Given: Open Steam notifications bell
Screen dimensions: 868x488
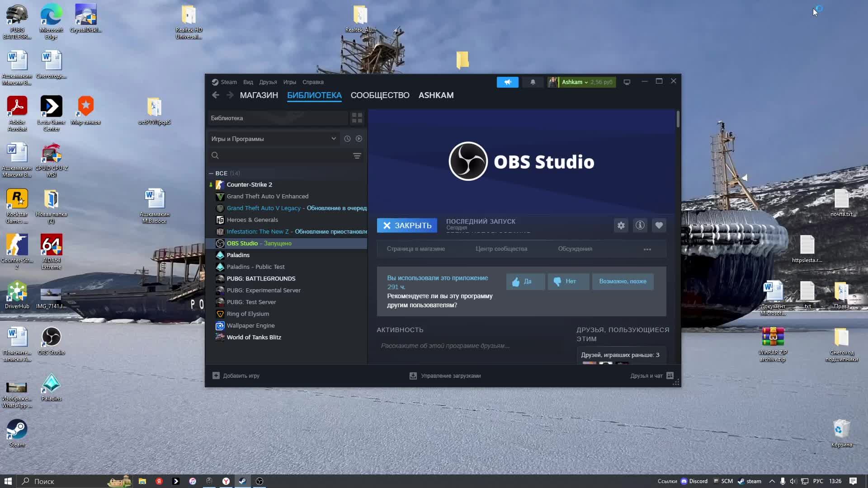Looking at the screenshot, I should point(533,82).
